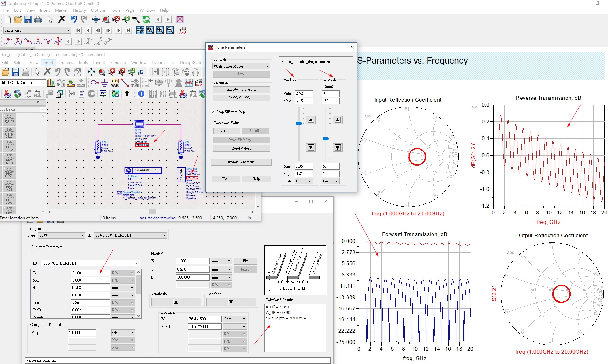This screenshot has height=364, width=608.
Task: Insert a Line marker icon with red arrows
Action: [58, 41]
